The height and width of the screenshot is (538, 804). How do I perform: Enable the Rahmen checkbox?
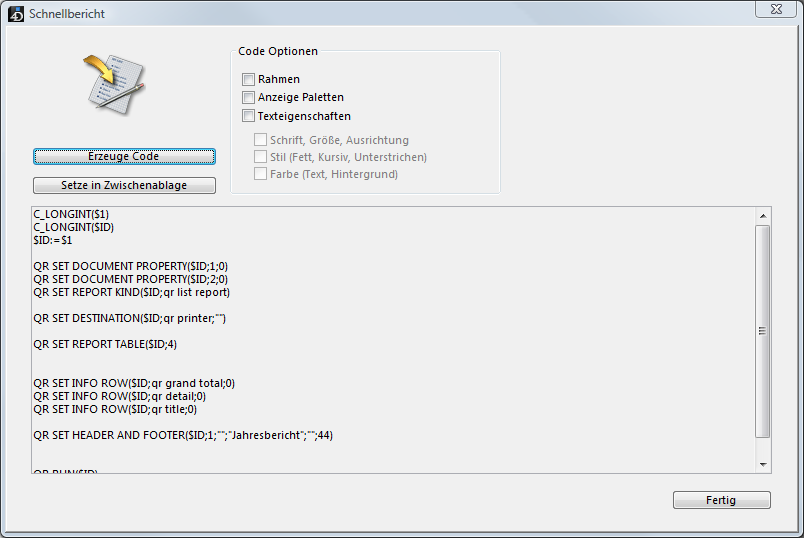(x=248, y=79)
